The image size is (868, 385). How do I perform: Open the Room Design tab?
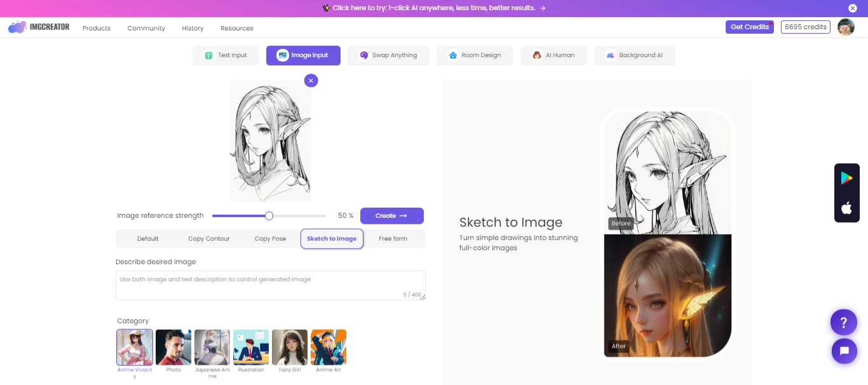pyautogui.click(x=475, y=55)
